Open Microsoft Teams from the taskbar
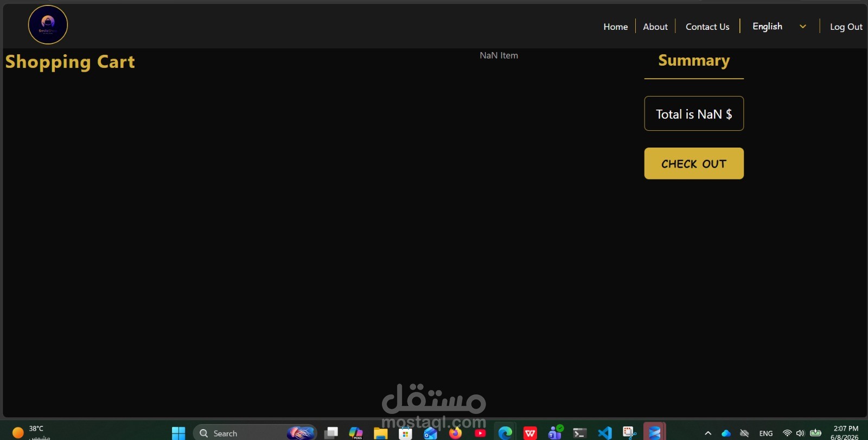868x440 pixels. (555, 432)
